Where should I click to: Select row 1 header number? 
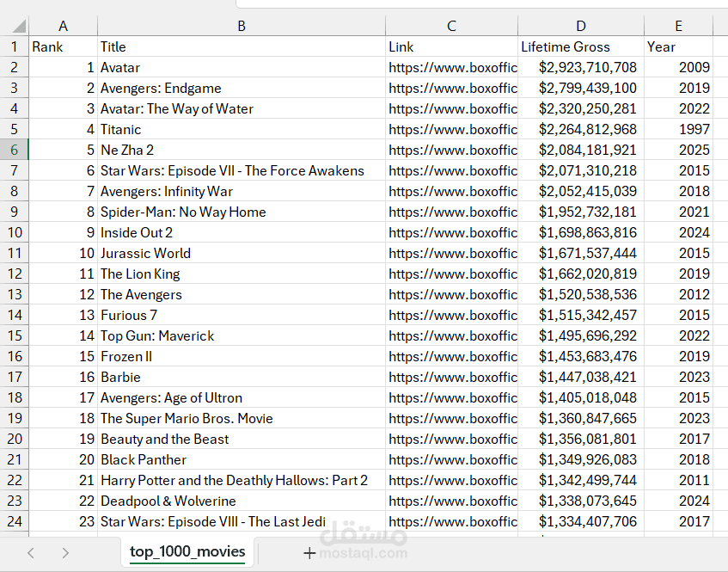point(14,46)
